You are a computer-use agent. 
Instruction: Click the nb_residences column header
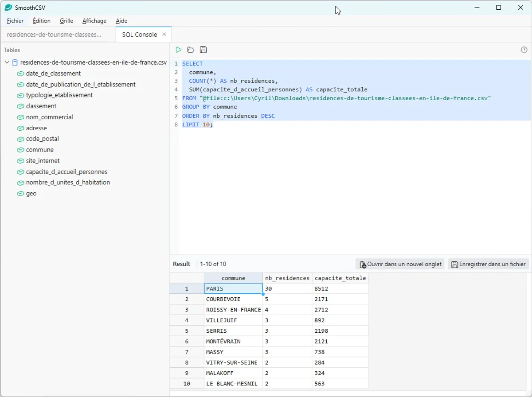pos(287,278)
